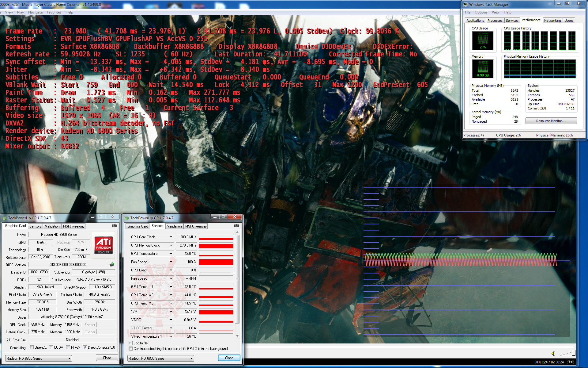Expand the GPU Temperature sensor dropdown
The width and height of the screenshot is (588, 368).
(171, 254)
